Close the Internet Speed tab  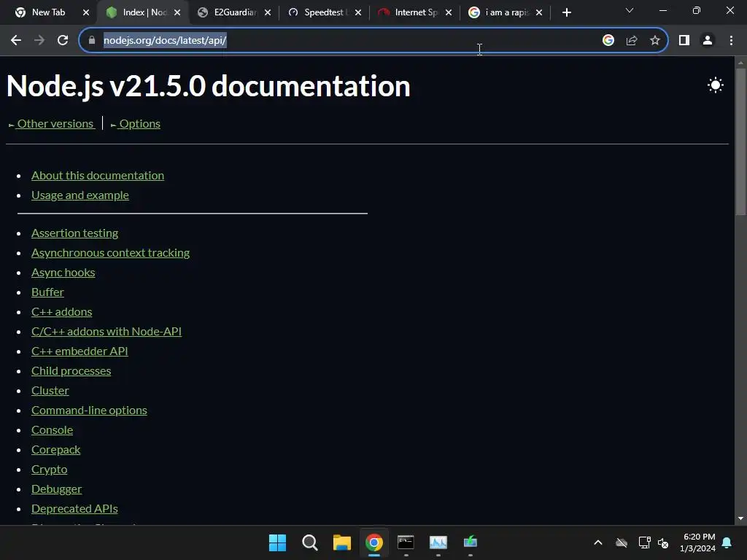[449, 12]
